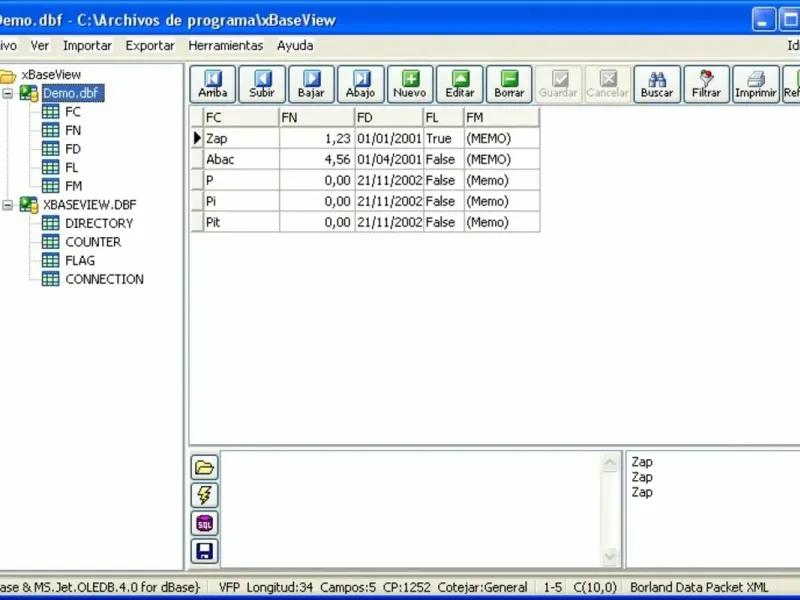Click the Editar toolbar button
Screen dimensions: 800x600
[x=460, y=84]
